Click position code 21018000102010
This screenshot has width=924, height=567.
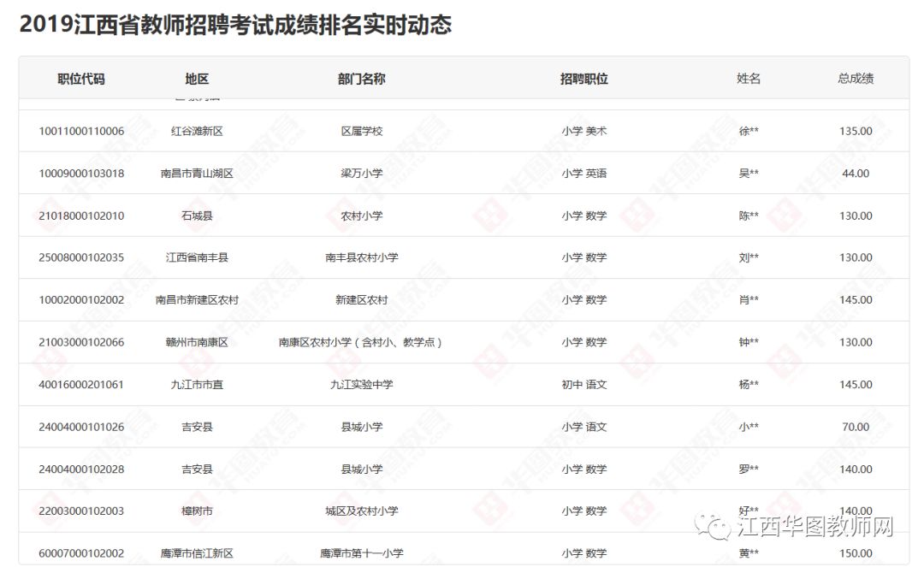click(81, 216)
